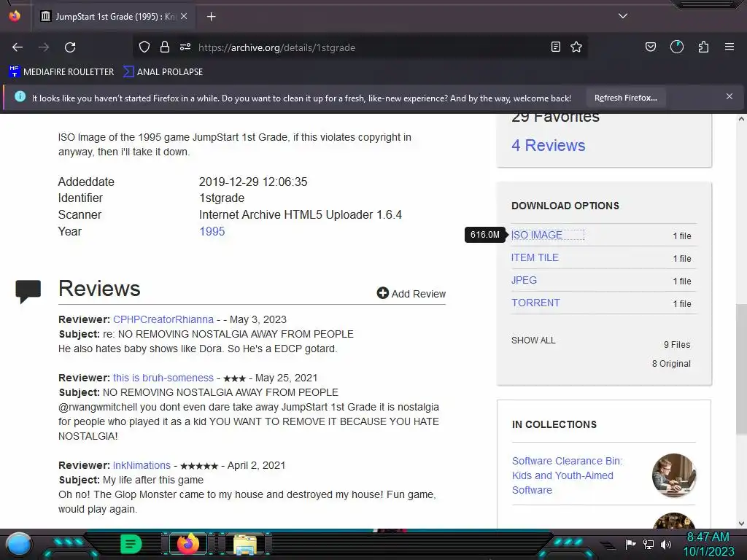Image resolution: width=747 pixels, height=560 pixels.
Task: Open the JPEG download option
Action: tap(524, 280)
